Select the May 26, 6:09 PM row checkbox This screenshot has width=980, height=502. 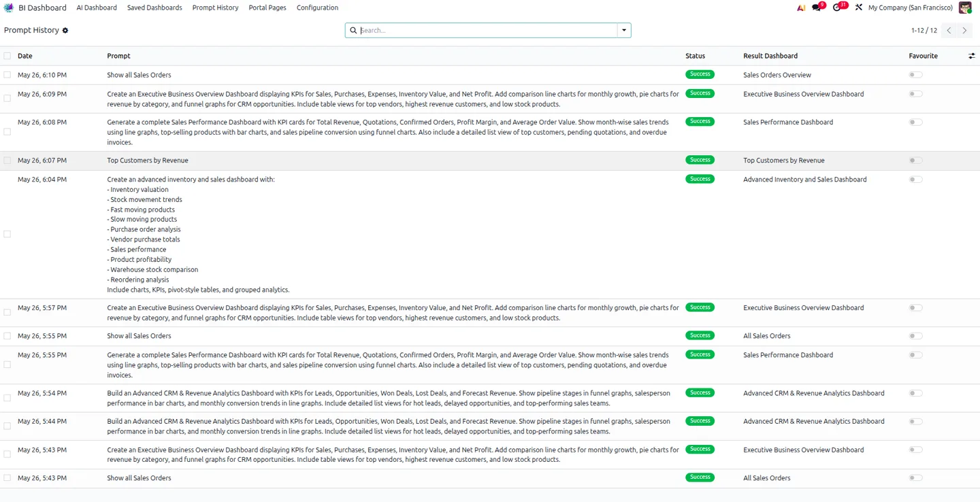tap(7, 99)
